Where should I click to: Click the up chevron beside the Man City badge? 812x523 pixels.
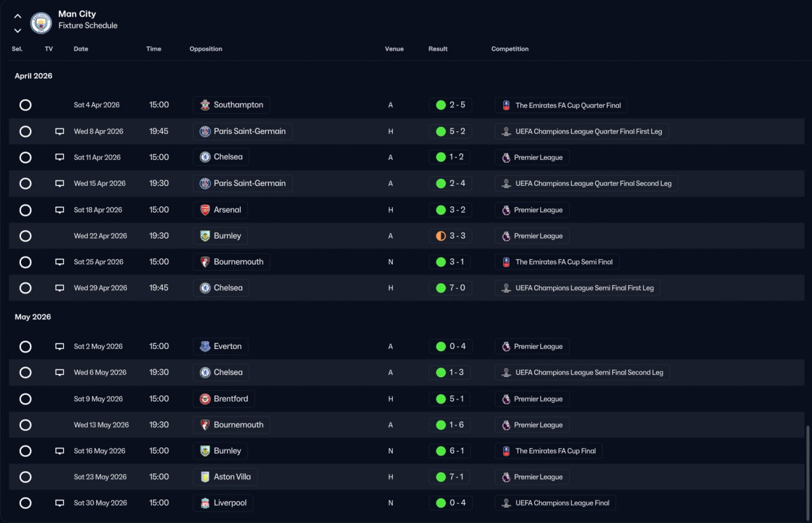18,16
